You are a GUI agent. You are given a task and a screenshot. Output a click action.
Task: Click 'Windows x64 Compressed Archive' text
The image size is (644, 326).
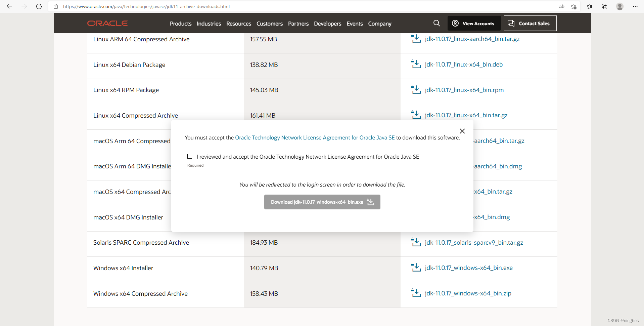(140, 294)
